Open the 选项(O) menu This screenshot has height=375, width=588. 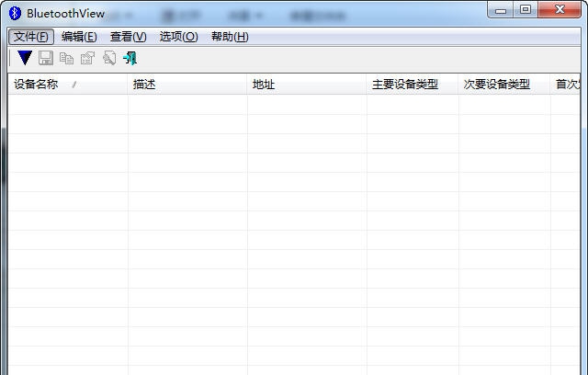(x=178, y=37)
